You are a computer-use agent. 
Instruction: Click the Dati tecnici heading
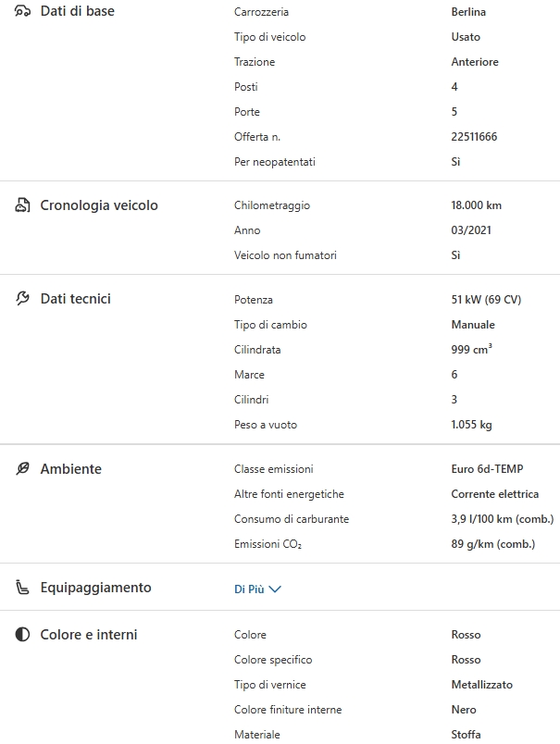click(76, 299)
